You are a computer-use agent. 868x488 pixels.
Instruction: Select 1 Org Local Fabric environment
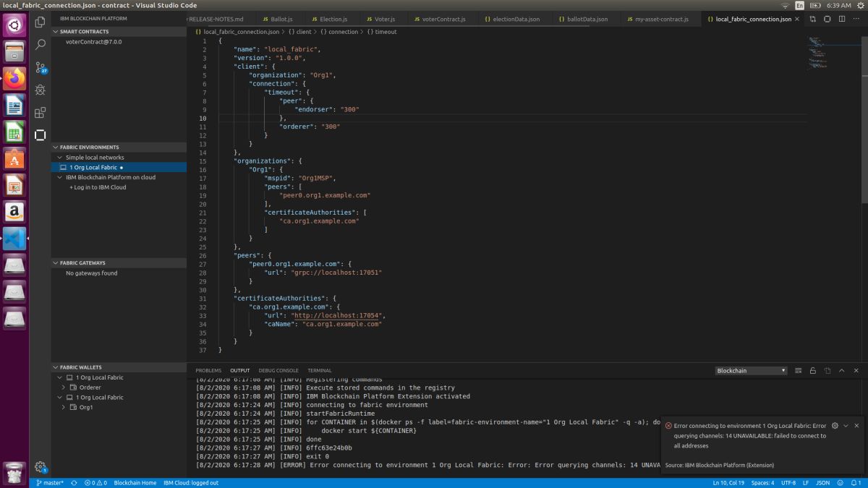coord(93,167)
